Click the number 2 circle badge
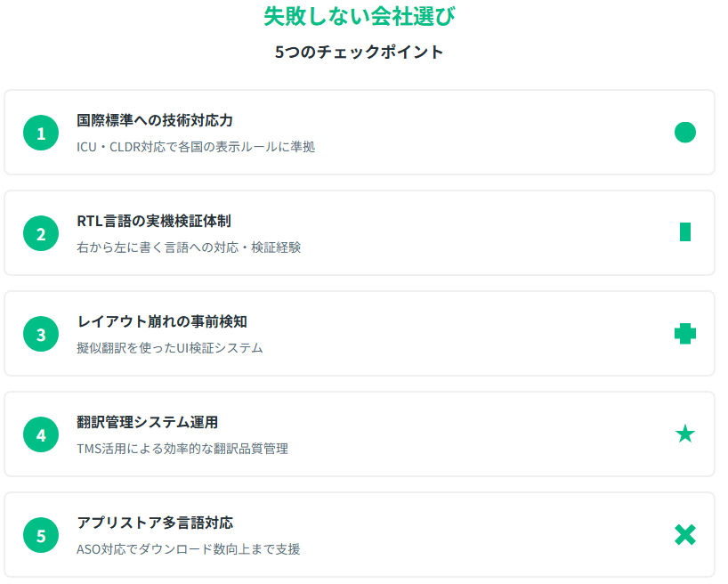Image resolution: width=728 pixels, height=584 pixels. (41, 234)
